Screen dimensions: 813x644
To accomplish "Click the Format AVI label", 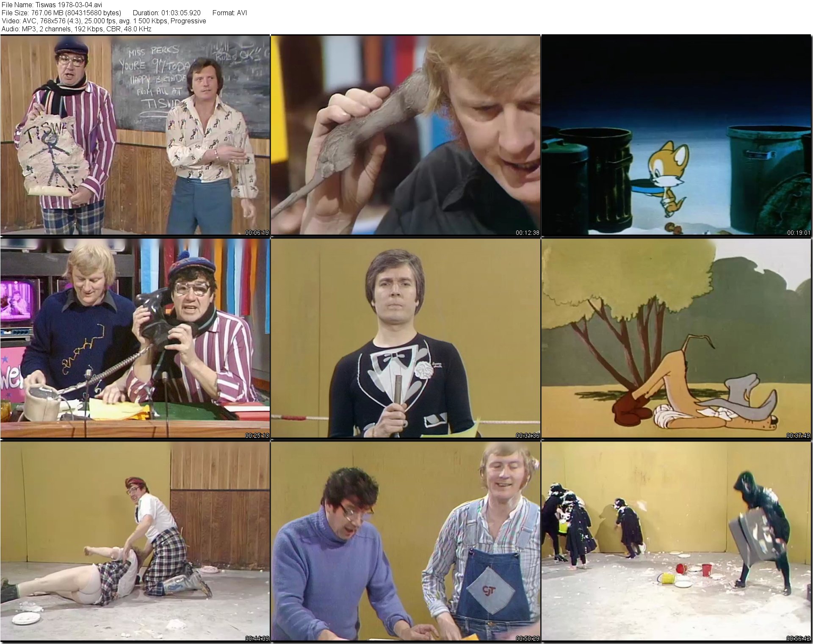I will coord(230,13).
